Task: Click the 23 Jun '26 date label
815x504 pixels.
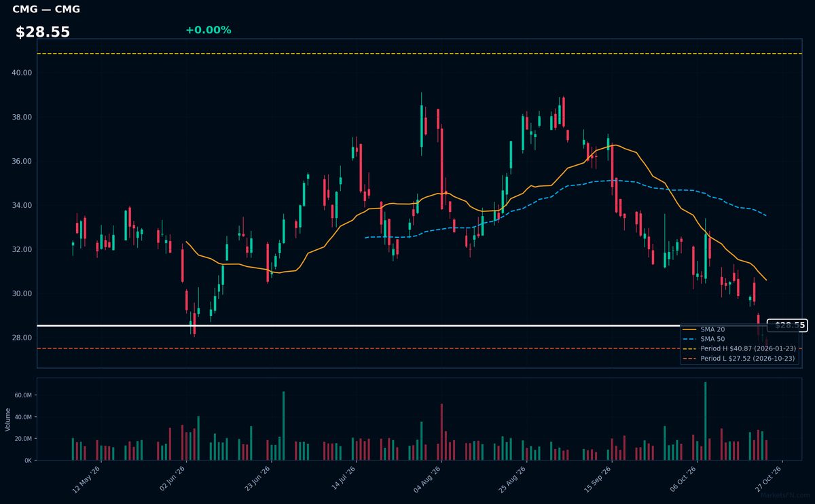Action: [257, 478]
